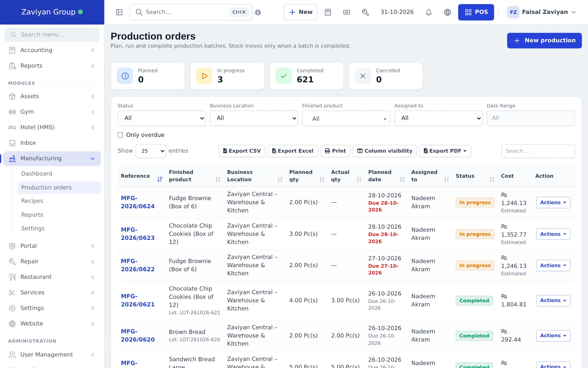The width and height of the screenshot is (588, 368).
Task: Click the Date Range input
Action: [x=531, y=118]
